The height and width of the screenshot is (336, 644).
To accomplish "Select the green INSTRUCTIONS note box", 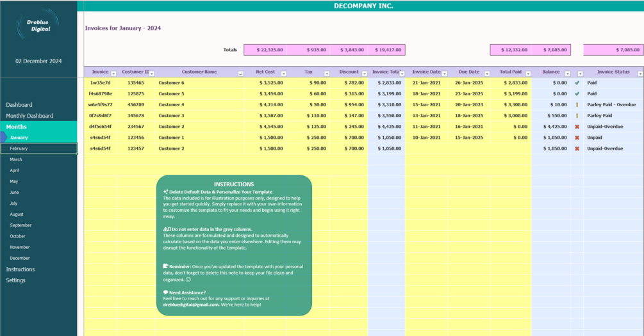I will [234, 245].
